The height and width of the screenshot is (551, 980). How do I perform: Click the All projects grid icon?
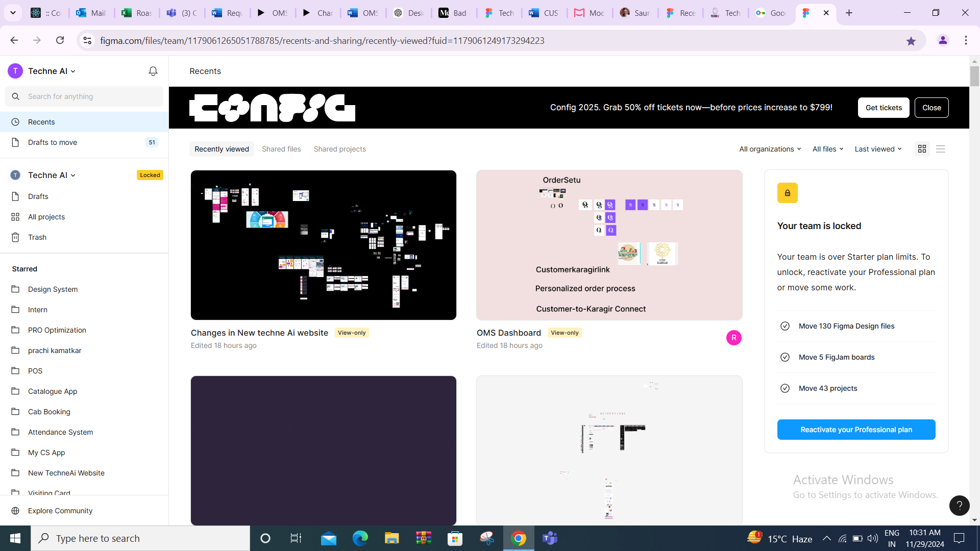[x=15, y=217]
